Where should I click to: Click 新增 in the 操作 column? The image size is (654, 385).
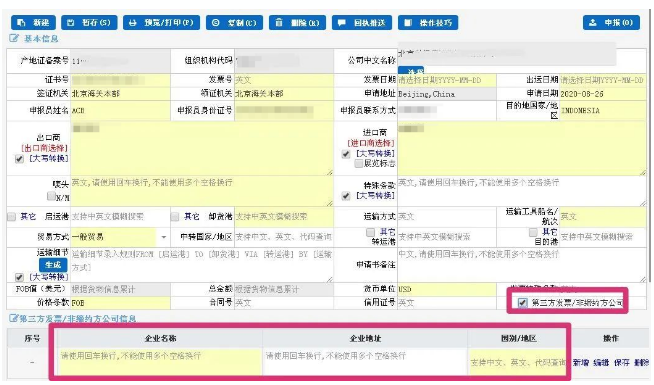coord(581,362)
